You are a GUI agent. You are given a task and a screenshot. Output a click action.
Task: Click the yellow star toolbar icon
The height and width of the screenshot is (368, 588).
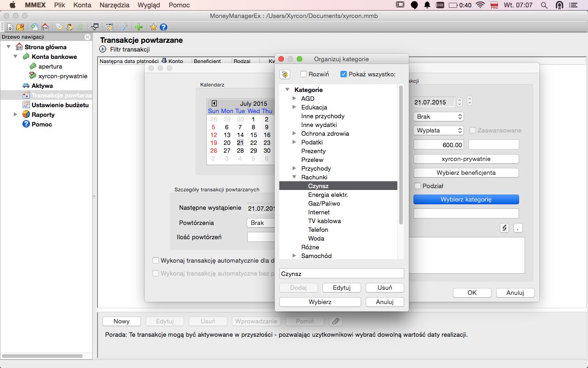pos(153,27)
